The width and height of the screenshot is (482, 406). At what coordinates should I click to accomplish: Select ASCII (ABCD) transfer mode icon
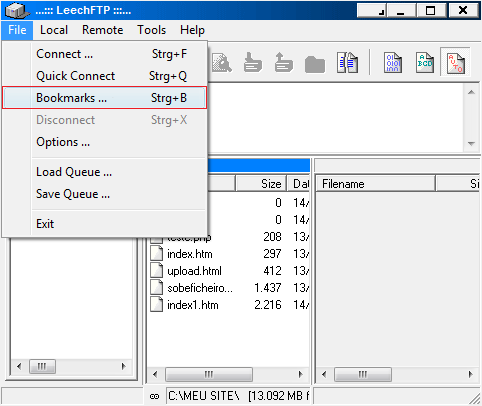coord(425,62)
